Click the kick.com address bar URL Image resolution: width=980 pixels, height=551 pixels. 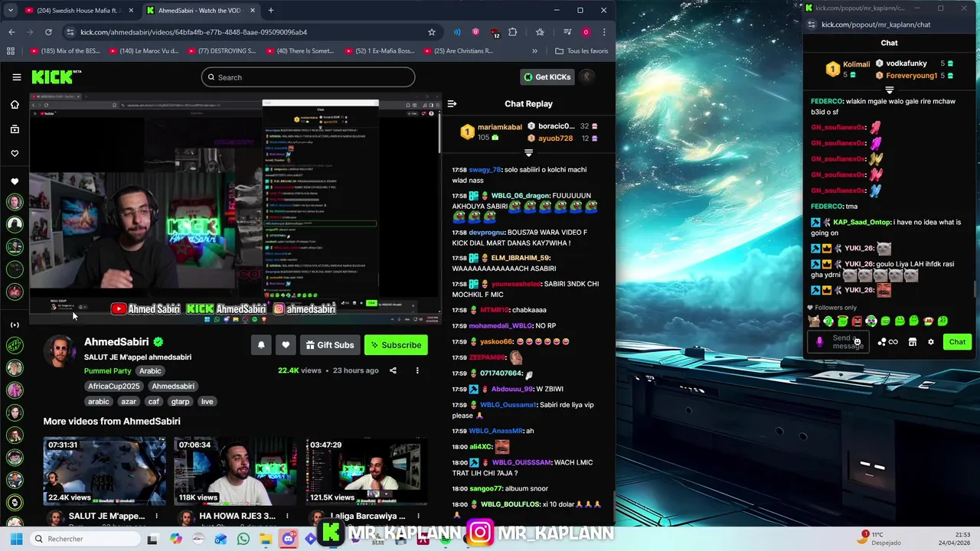(x=194, y=32)
